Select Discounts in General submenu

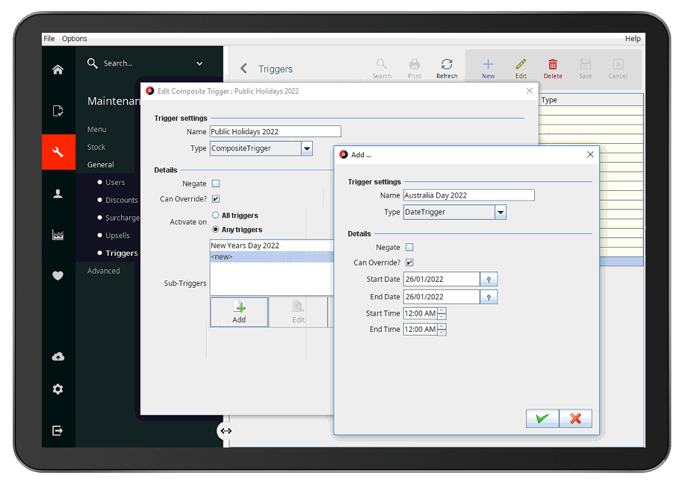point(122,200)
